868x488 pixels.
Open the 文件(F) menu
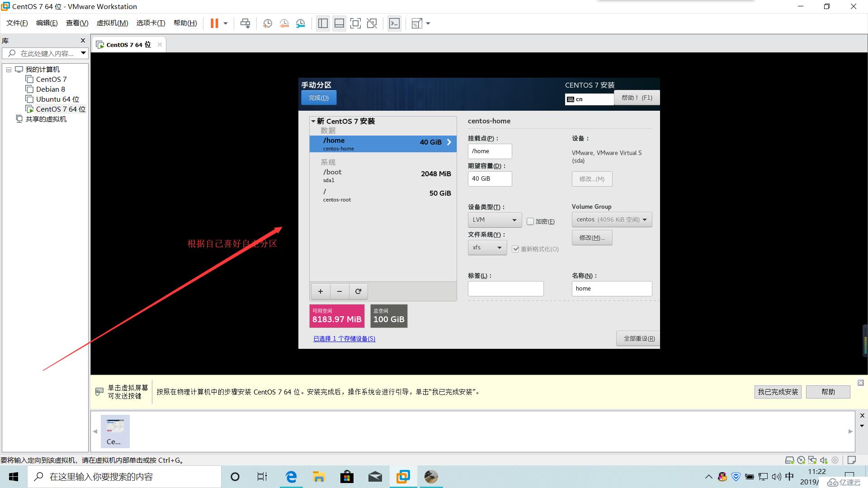click(x=17, y=23)
